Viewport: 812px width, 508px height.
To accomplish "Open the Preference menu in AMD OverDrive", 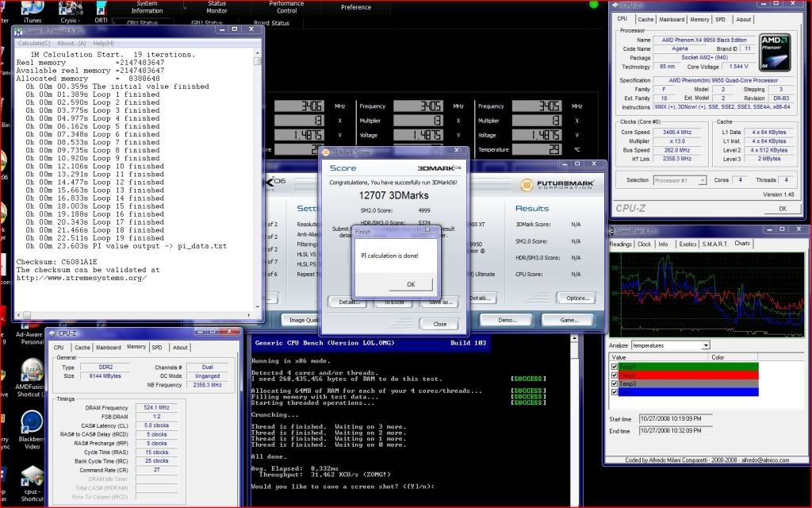I will tap(356, 7).
